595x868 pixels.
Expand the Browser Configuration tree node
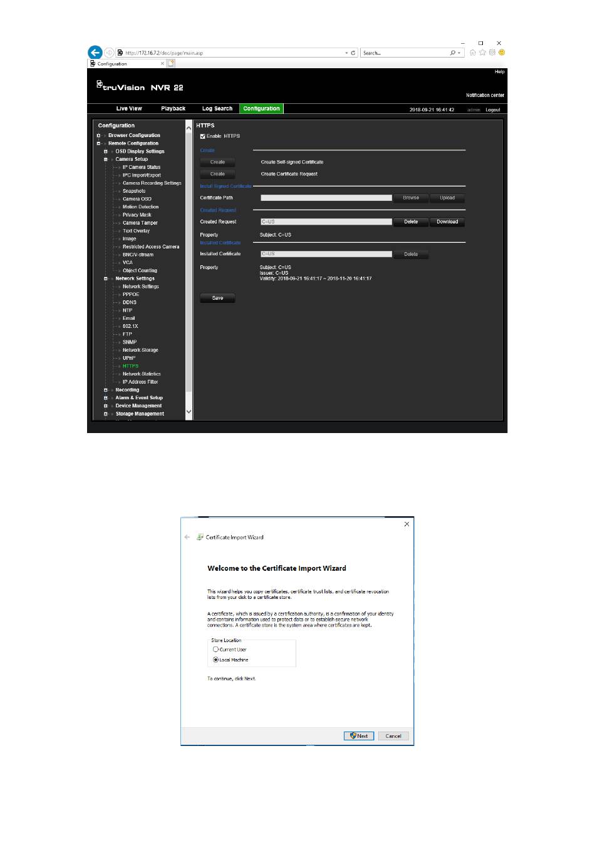(98, 135)
